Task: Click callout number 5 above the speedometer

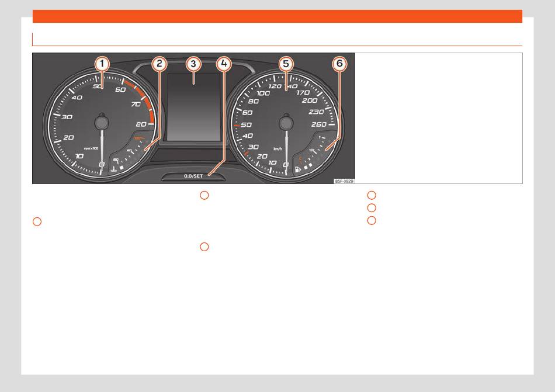Action: pos(286,64)
